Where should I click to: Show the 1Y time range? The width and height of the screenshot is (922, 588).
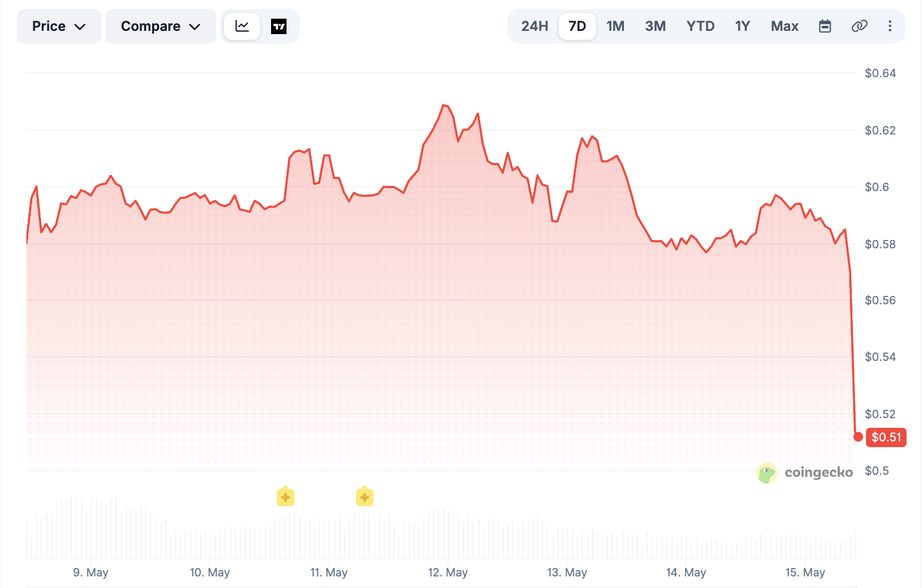(x=742, y=26)
